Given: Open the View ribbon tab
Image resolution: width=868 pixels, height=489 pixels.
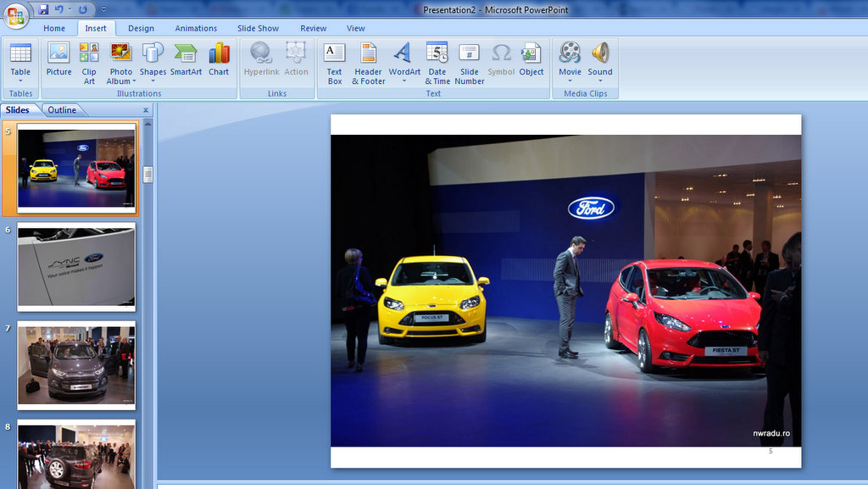Looking at the screenshot, I should pyautogui.click(x=355, y=28).
